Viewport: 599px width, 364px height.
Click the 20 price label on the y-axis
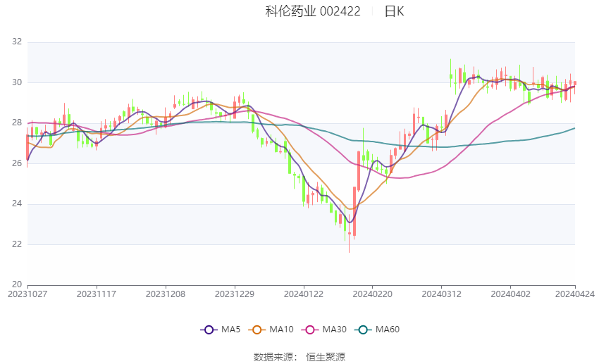coord(17,284)
